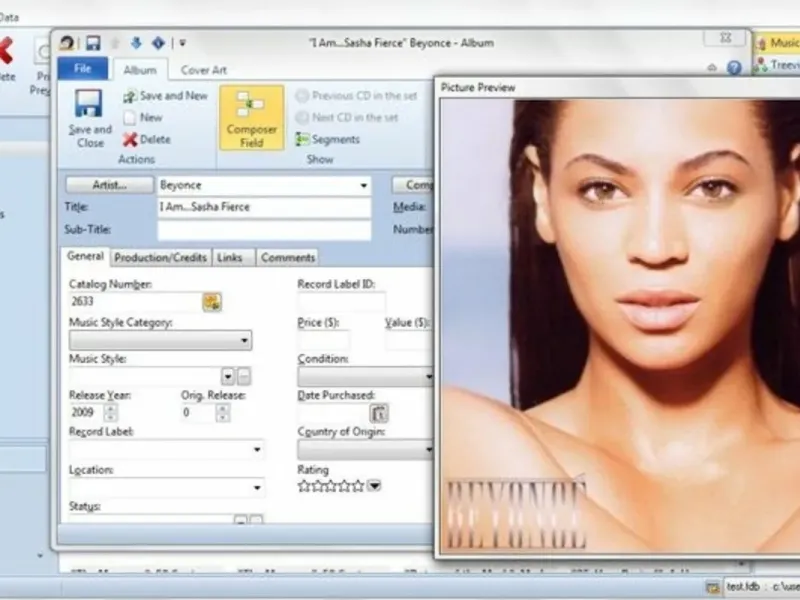Open the Artist dropdown showing Beyonce

click(x=363, y=186)
